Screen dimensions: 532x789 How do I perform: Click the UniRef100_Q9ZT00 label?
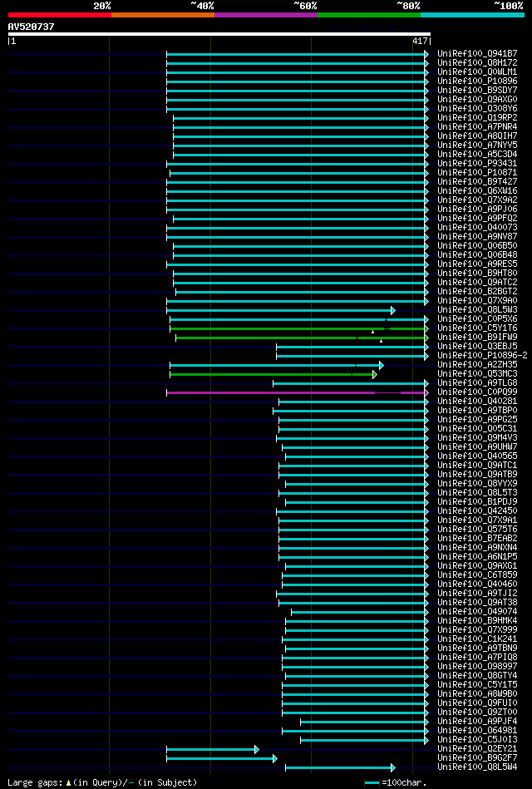tap(477, 713)
